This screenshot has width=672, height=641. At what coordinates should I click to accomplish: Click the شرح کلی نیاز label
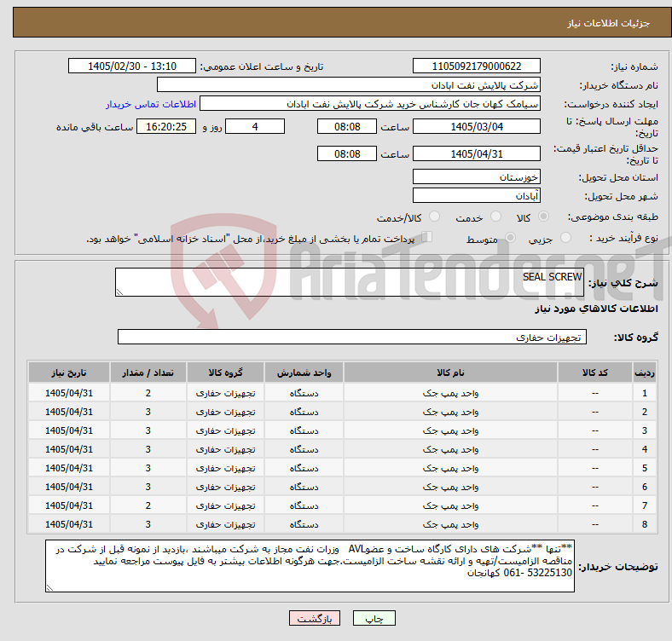point(623,283)
